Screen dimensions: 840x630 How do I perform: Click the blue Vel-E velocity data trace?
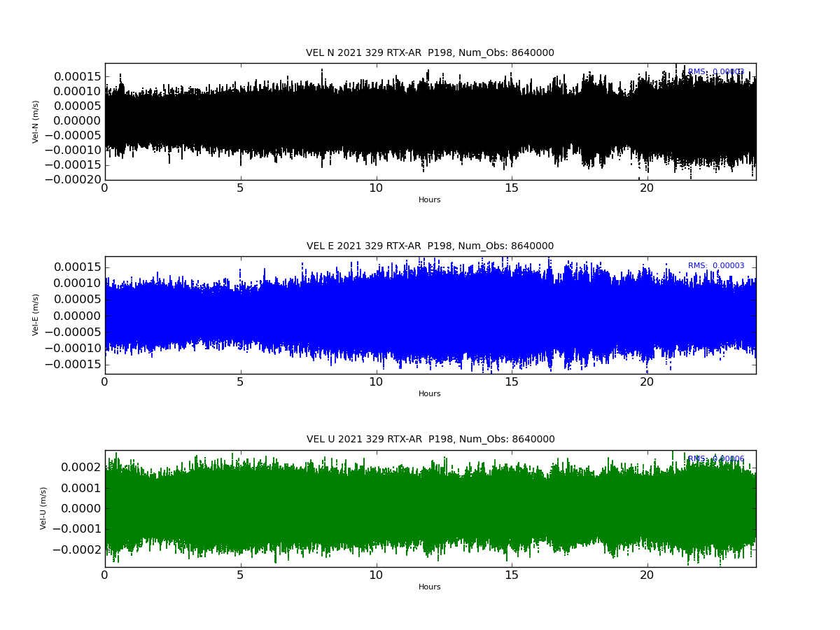430,315
